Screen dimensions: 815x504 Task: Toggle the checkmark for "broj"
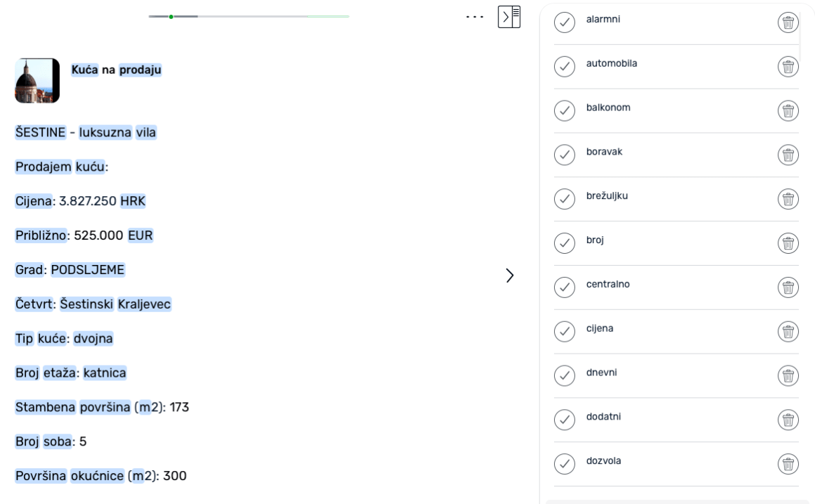(x=565, y=243)
